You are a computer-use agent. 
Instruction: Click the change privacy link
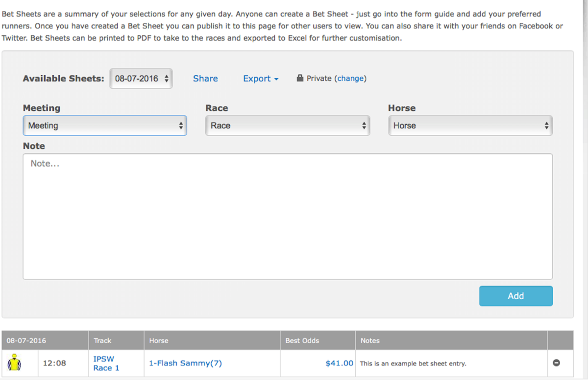click(350, 78)
